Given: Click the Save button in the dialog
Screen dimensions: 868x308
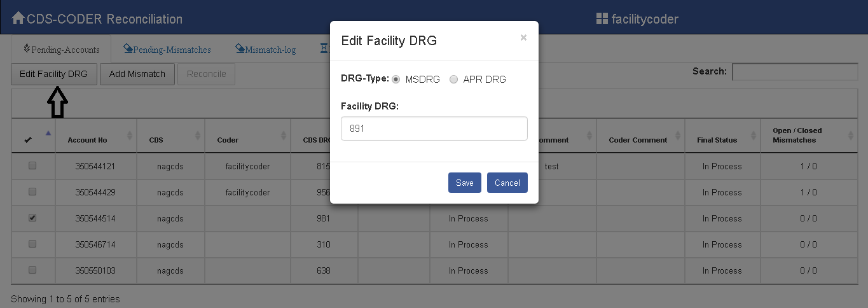Looking at the screenshot, I should coord(465,183).
